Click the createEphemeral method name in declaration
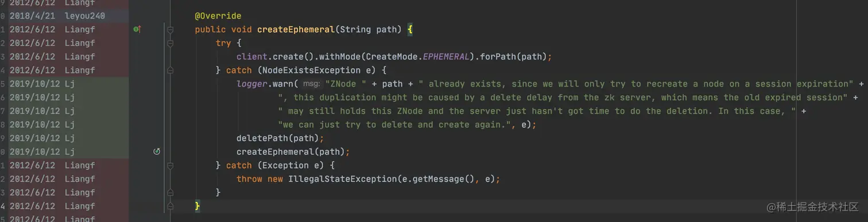This screenshot has width=868, height=222. [296, 29]
